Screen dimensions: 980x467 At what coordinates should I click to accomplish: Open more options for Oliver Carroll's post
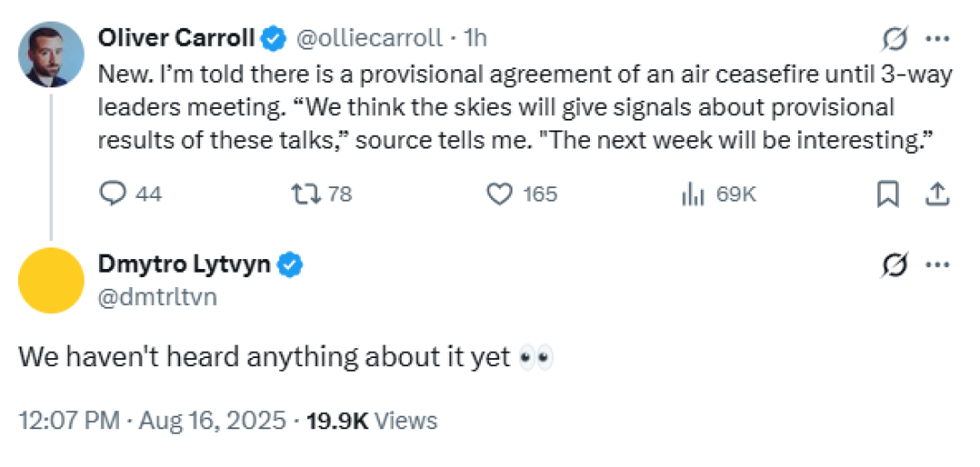click(938, 40)
